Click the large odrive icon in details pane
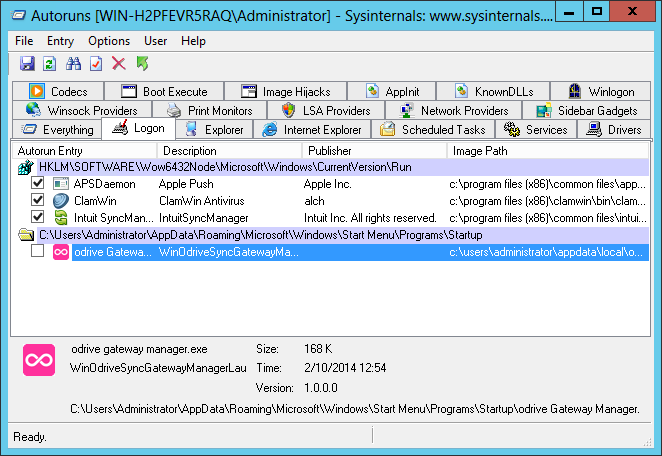Screen dimensions: 662x456 [x=39, y=360]
